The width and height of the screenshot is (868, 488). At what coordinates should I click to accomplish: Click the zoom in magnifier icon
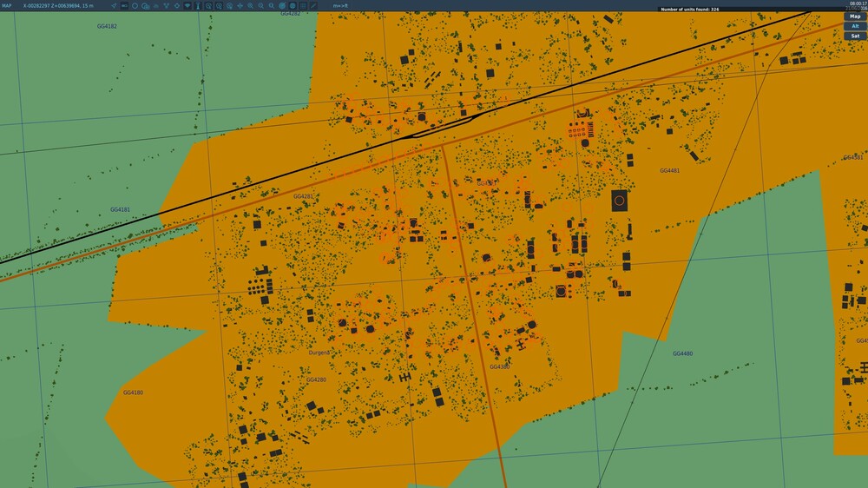(x=250, y=5)
